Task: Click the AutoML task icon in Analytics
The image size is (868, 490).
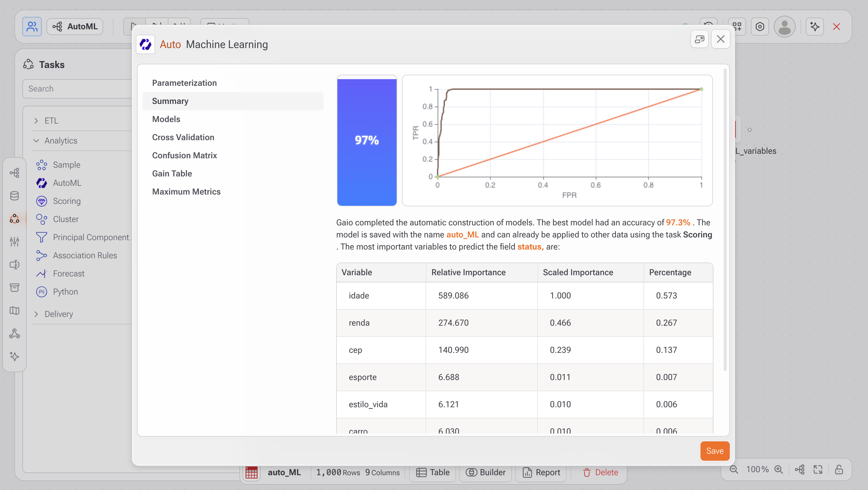Action: coord(41,183)
